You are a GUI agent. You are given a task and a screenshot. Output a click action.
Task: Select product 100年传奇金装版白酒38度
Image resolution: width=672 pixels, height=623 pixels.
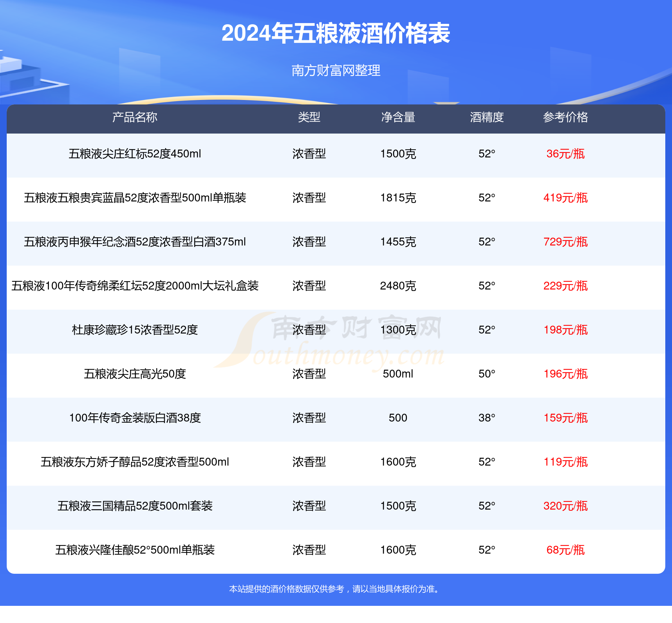pyautogui.click(x=135, y=418)
